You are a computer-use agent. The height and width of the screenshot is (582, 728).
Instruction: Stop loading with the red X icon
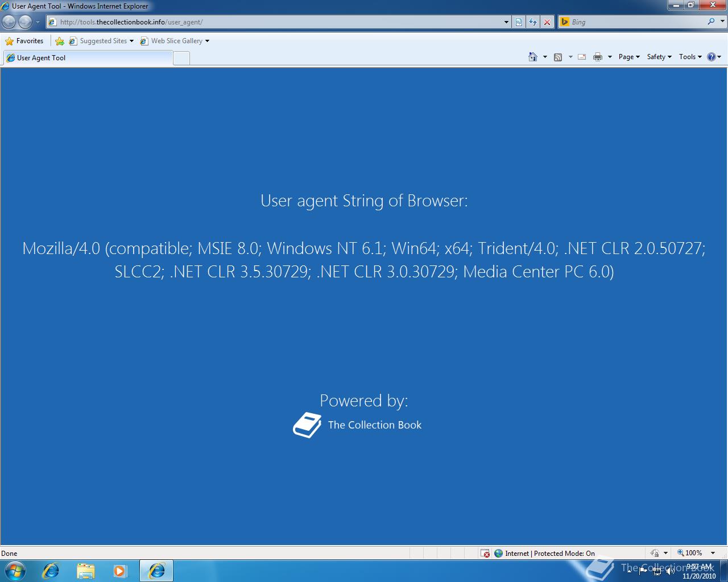[x=547, y=22]
